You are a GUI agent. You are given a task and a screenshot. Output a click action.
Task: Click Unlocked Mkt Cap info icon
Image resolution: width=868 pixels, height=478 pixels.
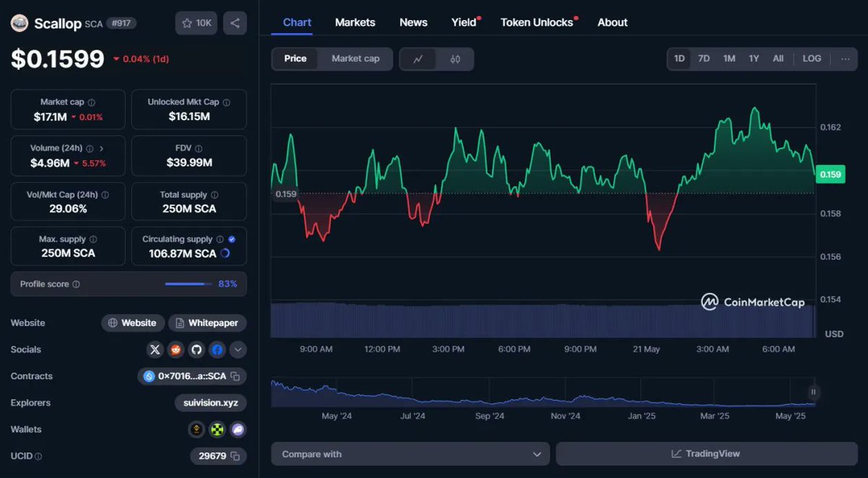[x=226, y=103]
